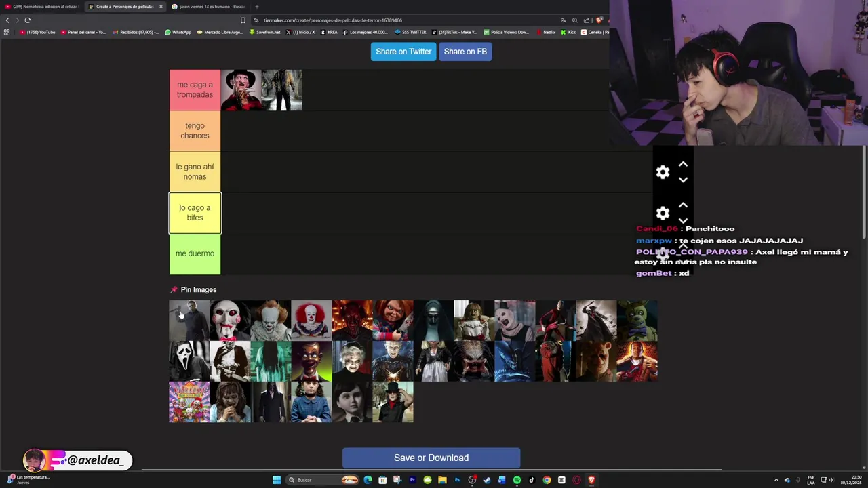Screen dimensions: 868x488
Task: Select the Chucky doll image
Action: pos(393,320)
